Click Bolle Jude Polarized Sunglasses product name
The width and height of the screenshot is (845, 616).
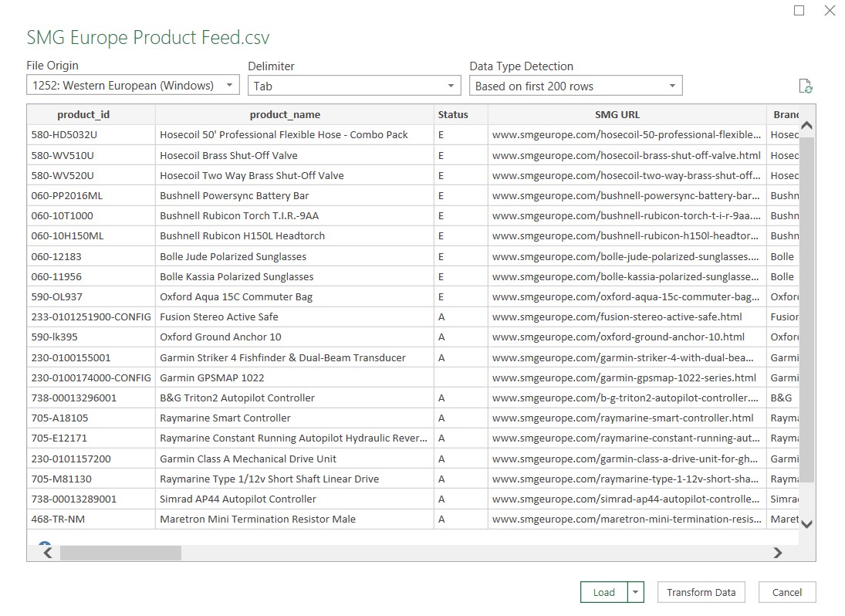pyautogui.click(x=294, y=256)
